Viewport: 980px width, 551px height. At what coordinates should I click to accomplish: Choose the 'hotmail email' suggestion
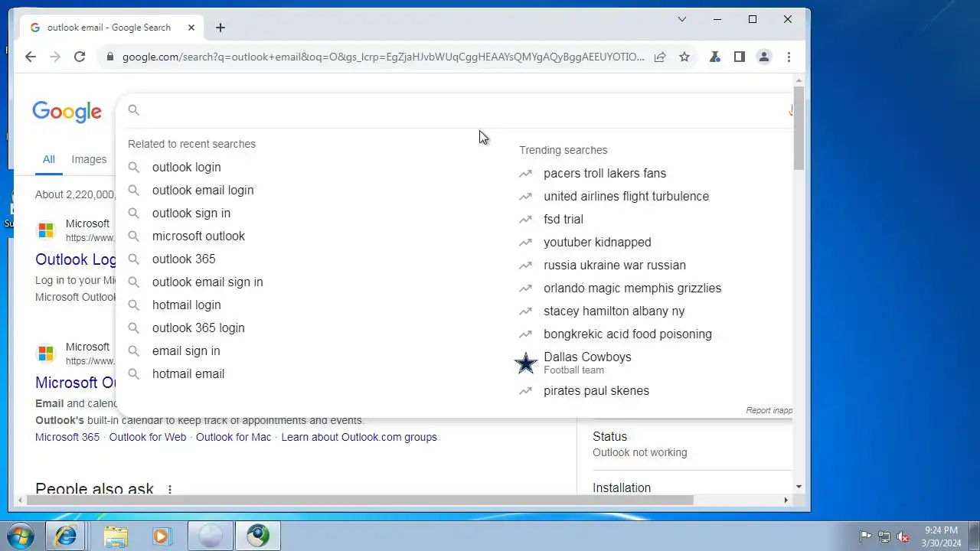[188, 373]
